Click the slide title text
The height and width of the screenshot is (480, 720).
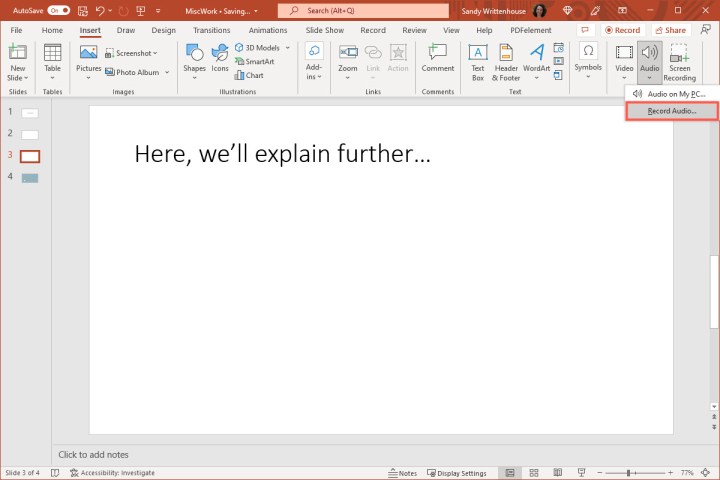(282, 153)
